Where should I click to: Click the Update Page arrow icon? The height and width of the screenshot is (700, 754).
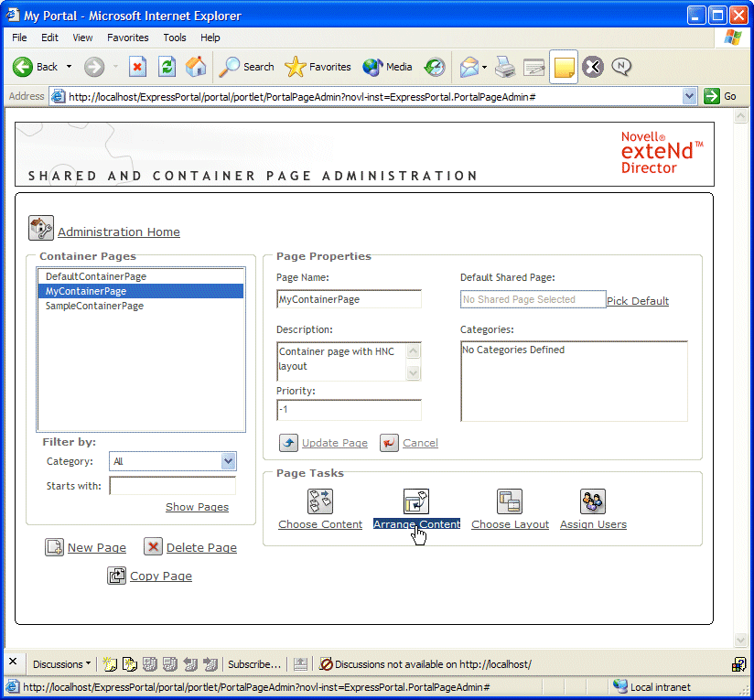(x=288, y=442)
